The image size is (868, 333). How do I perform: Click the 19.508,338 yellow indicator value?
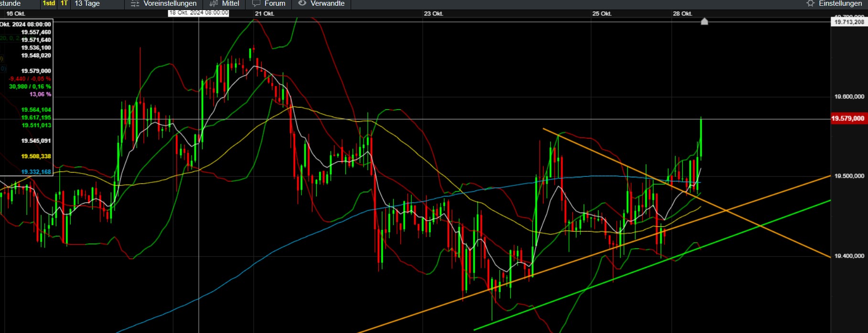(36, 156)
